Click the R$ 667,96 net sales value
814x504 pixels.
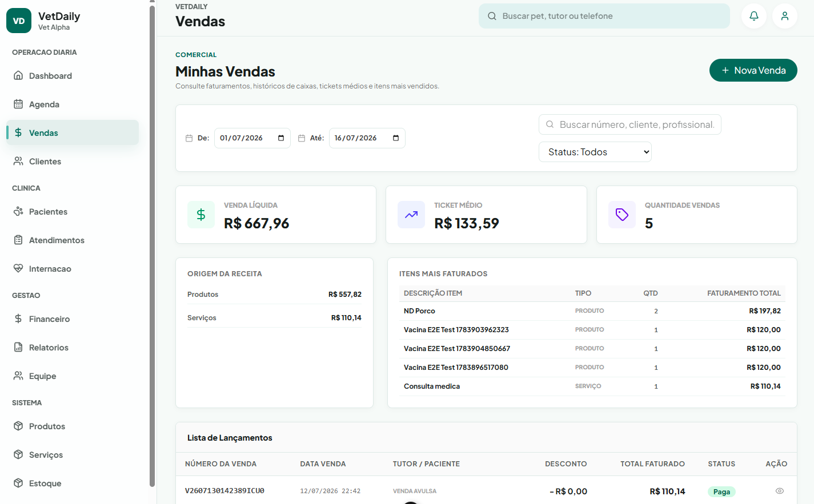pos(256,223)
